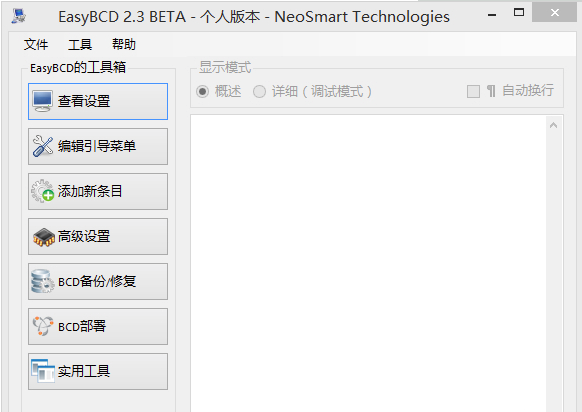The image size is (582, 412).
Task: Click the wrench-screwdriver icon for 编辑引导菜单
Action: (43, 146)
